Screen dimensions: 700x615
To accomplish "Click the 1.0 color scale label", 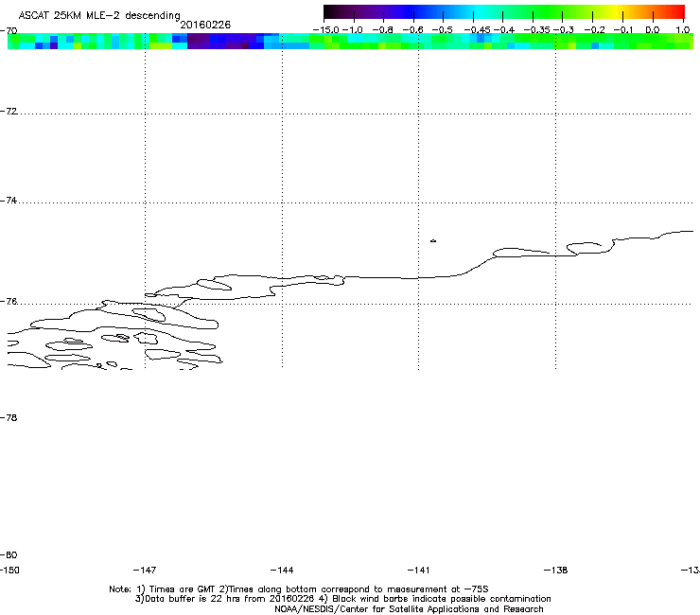I will pyautogui.click(x=683, y=30).
